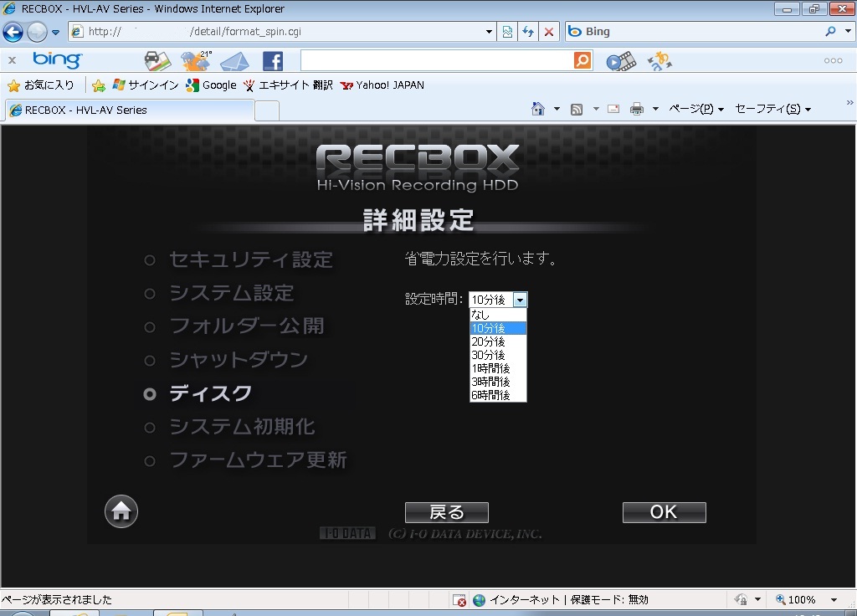
Task: Click the printer icon in command bar
Action: tap(637, 109)
